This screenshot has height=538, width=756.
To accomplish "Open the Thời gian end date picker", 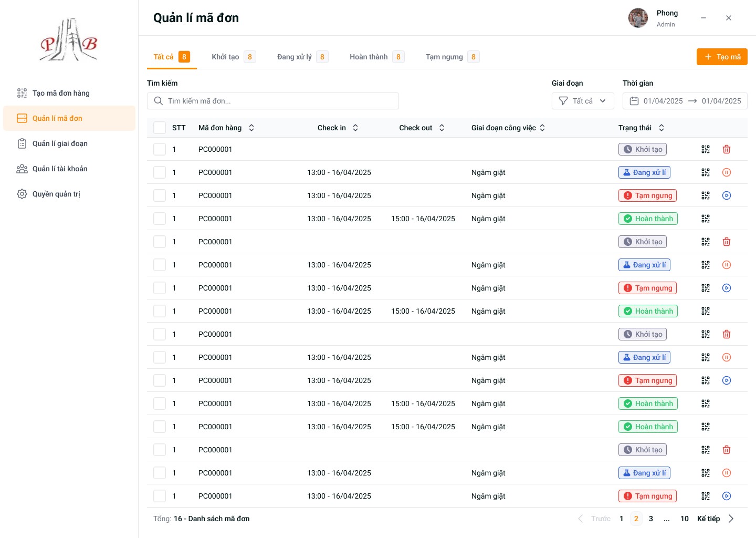I will click(x=721, y=101).
